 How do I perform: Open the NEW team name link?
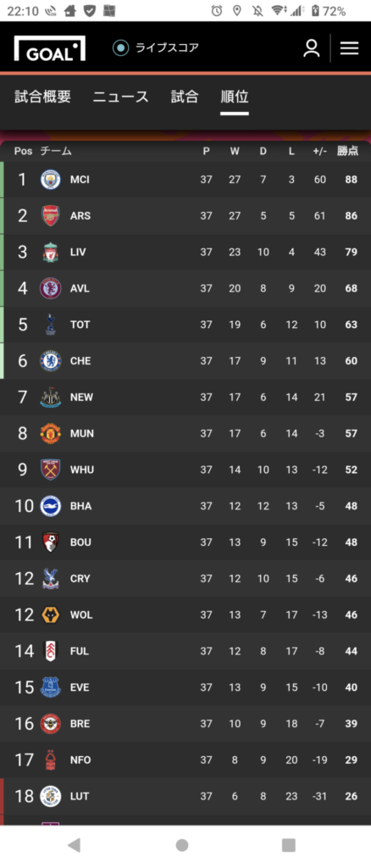[81, 398]
